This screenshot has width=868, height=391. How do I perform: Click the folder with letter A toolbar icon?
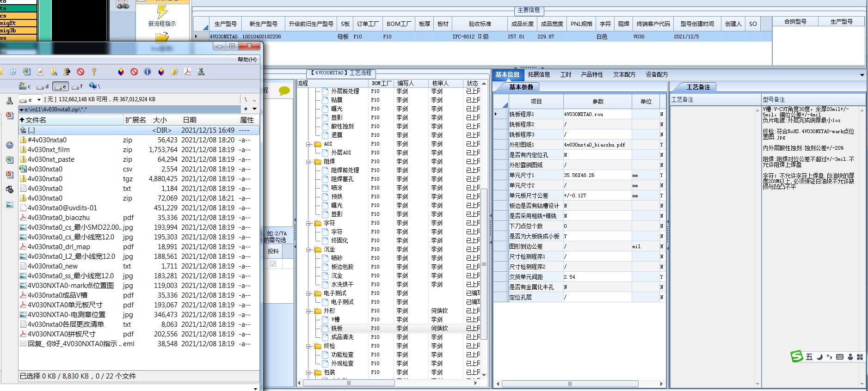54,72
